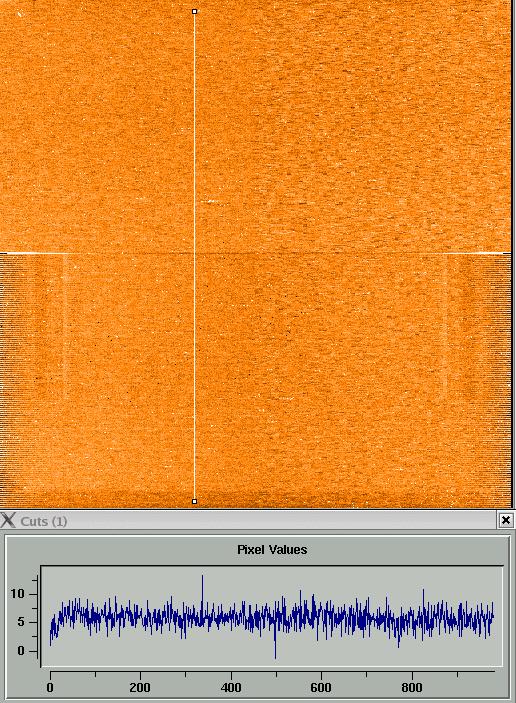This screenshot has width=516, height=703.
Task: Select the upper square handle of cut line
Action: (194, 11)
